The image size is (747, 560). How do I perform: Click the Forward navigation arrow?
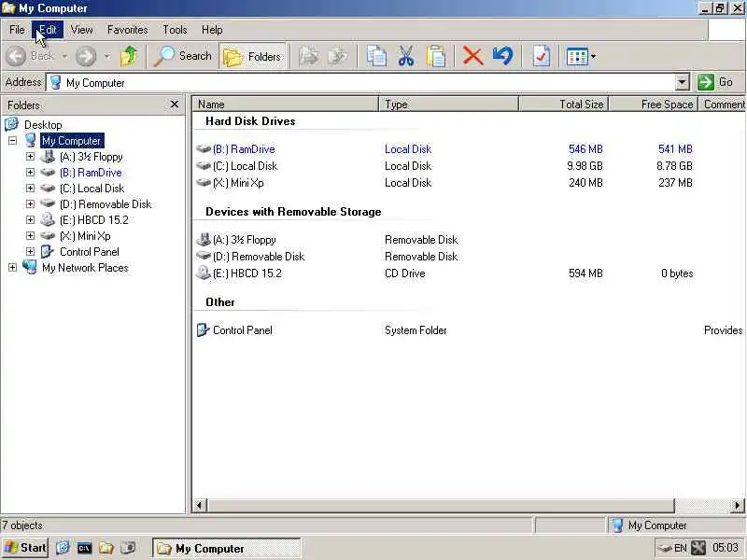[x=86, y=56]
